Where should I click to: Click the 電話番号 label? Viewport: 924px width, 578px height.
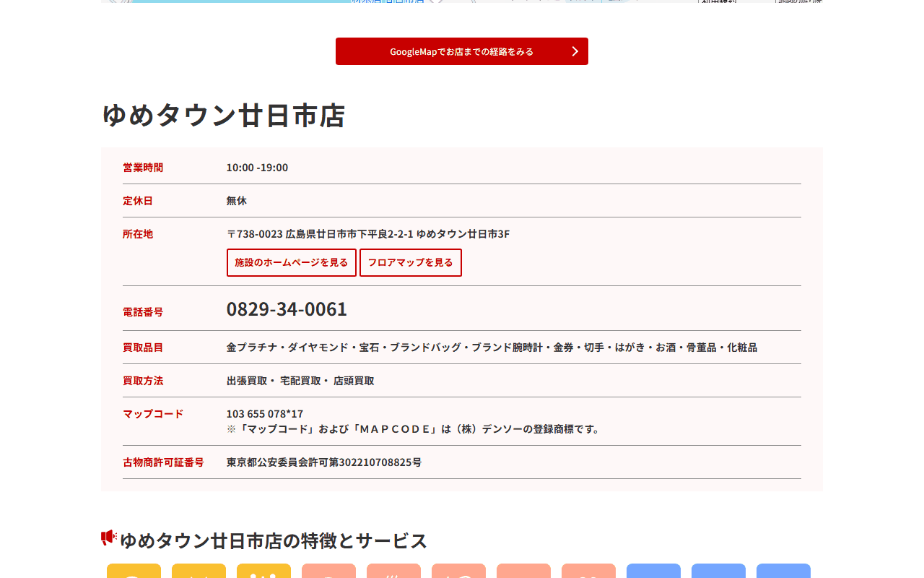coord(143,312)
